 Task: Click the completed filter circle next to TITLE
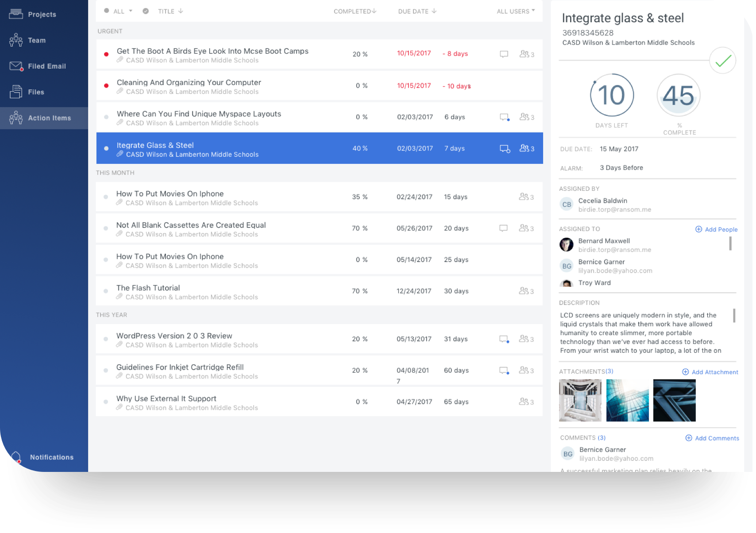pos(145,11)
